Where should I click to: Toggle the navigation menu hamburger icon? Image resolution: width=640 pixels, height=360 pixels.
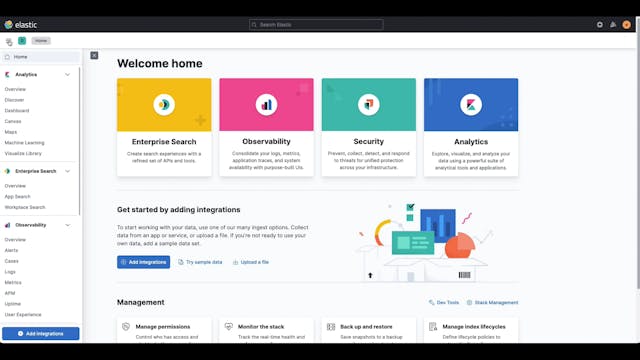9,41
